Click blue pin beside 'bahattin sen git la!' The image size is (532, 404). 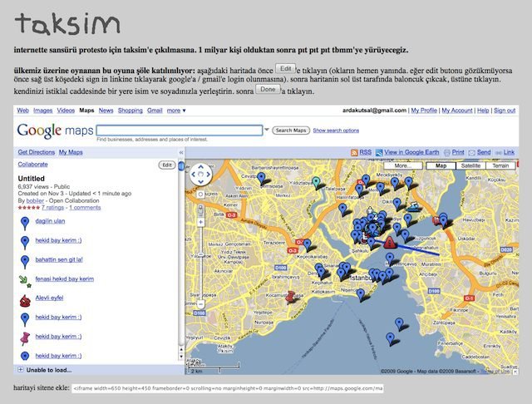point(25,262)
